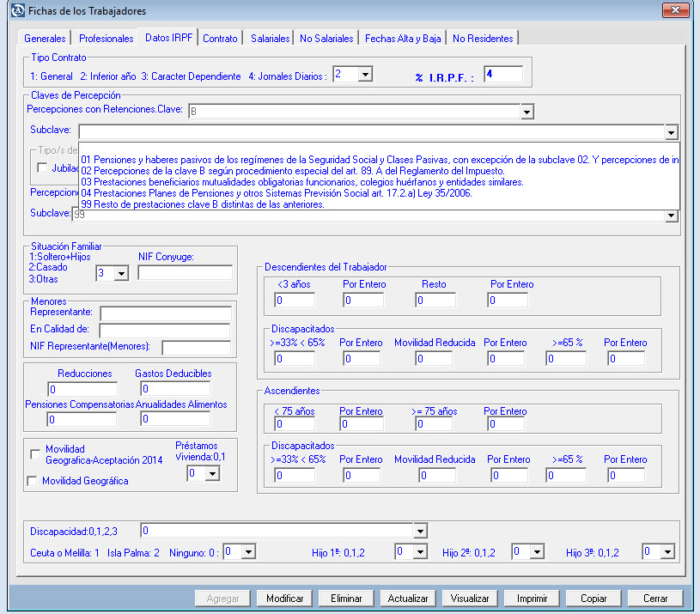Go to the Fechas Alta y Baja tab
The image size is (700, 614).
402,39
